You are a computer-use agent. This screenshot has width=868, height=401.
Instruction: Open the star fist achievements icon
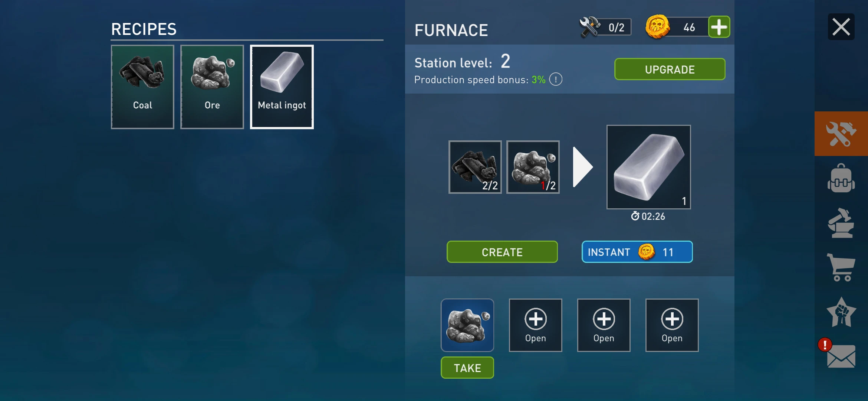click(841, 312)
